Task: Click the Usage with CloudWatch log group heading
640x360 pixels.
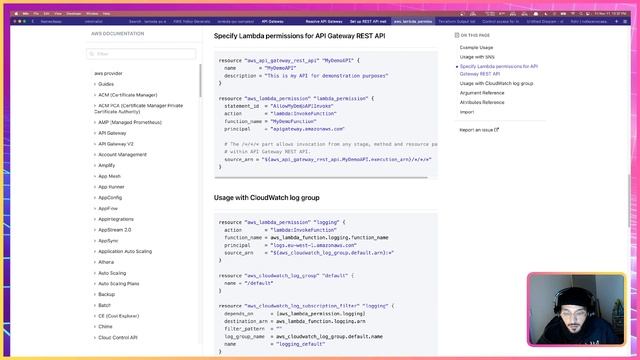Action: [x=267, y=198]
